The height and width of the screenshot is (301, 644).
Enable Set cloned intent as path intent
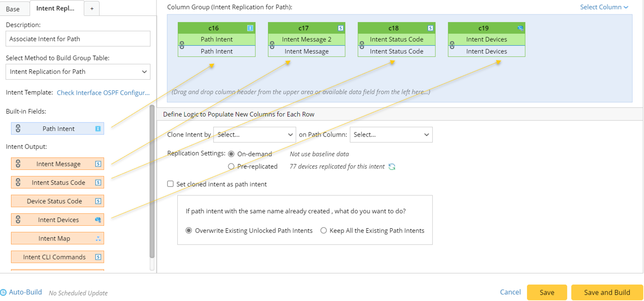tap(170, 184)
